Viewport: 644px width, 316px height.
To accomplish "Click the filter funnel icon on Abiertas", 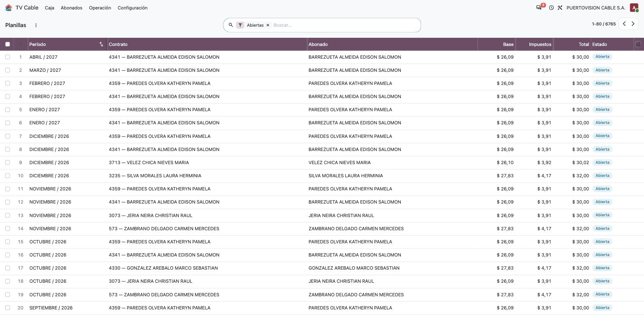I will pyautogui.click(x=240, y=25).
